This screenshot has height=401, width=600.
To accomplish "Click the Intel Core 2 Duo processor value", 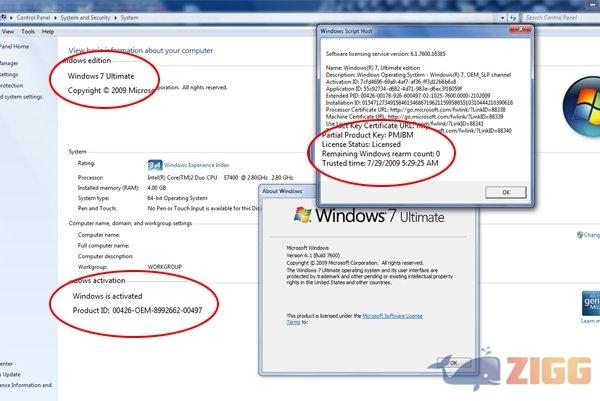I will 220,178.
